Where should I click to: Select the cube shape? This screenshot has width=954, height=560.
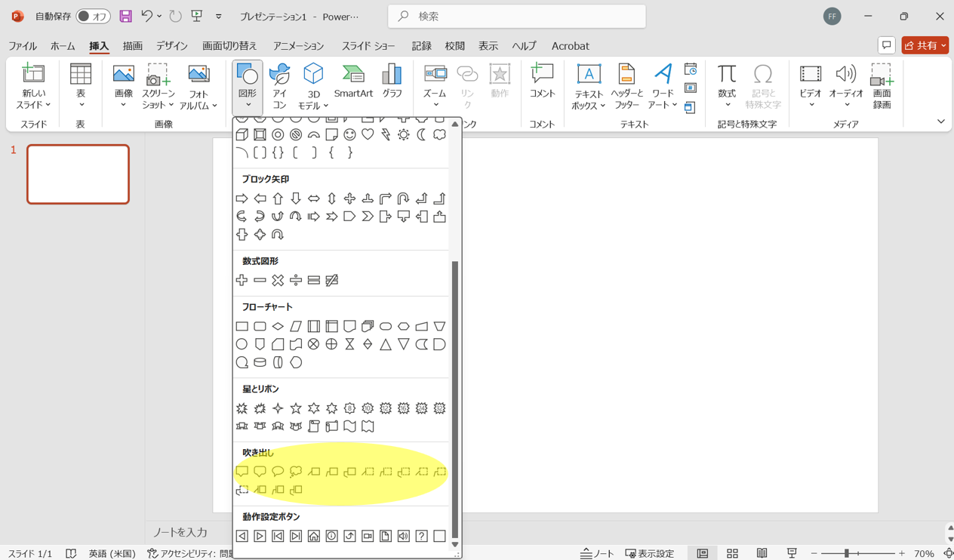(242, 135)
